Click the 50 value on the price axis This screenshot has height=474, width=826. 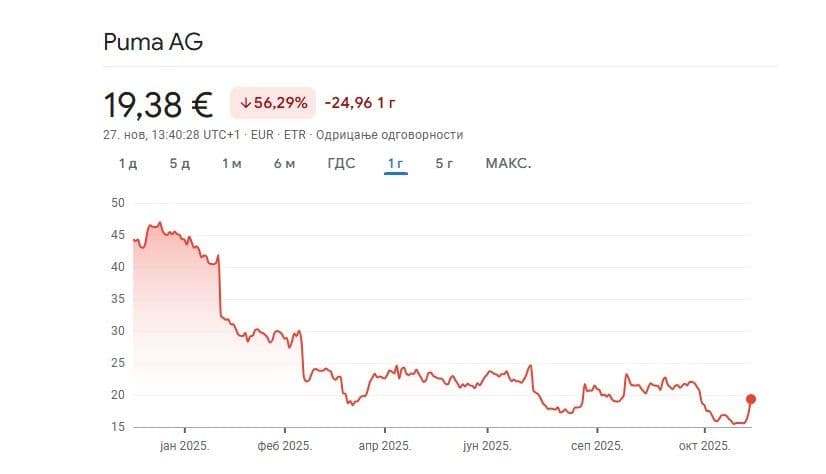pos(118,203)
